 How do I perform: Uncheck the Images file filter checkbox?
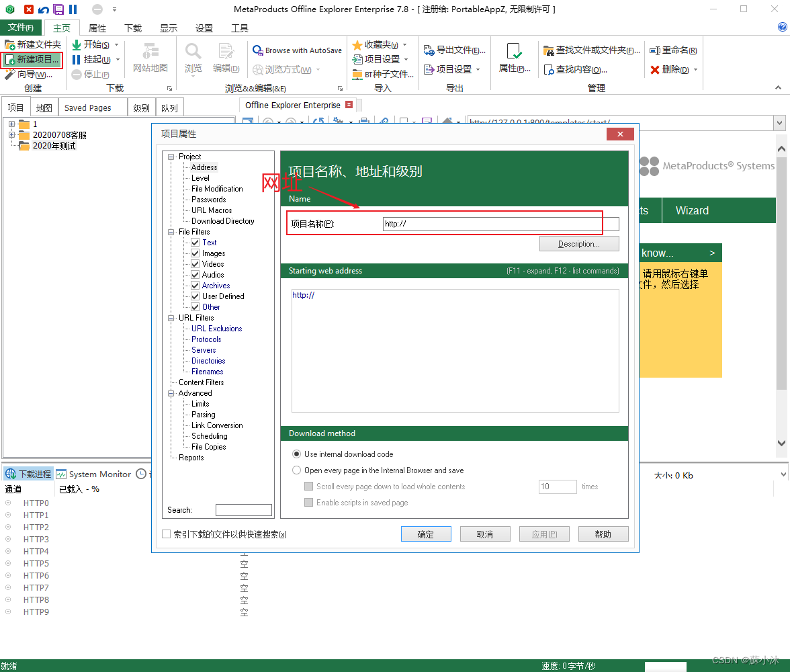pos(195,253)
